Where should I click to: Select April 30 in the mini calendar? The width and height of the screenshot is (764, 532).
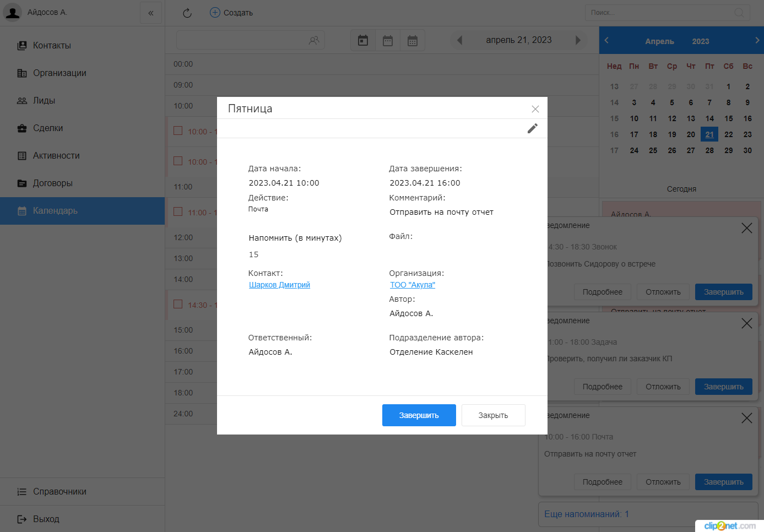747,150
